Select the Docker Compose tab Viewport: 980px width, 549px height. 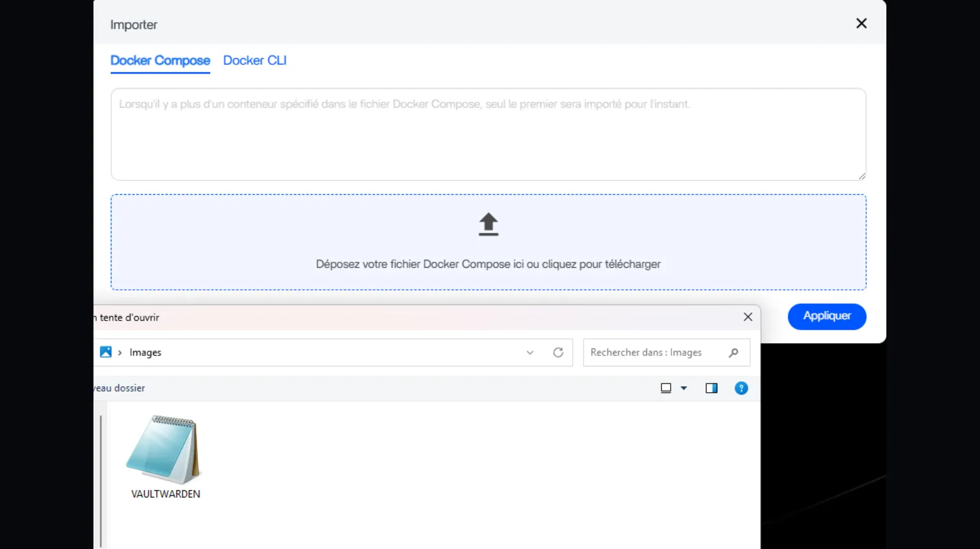coord(160,61)
